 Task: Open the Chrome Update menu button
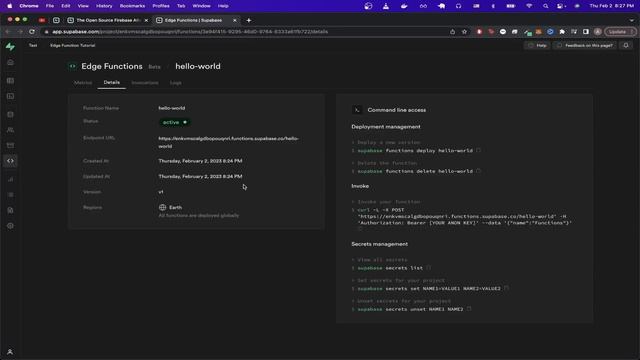pos(620,32)
